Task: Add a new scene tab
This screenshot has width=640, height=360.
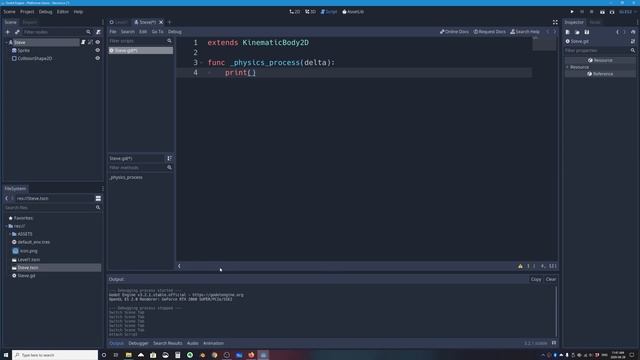Action: pyautogui.click(x=169, y=22)
